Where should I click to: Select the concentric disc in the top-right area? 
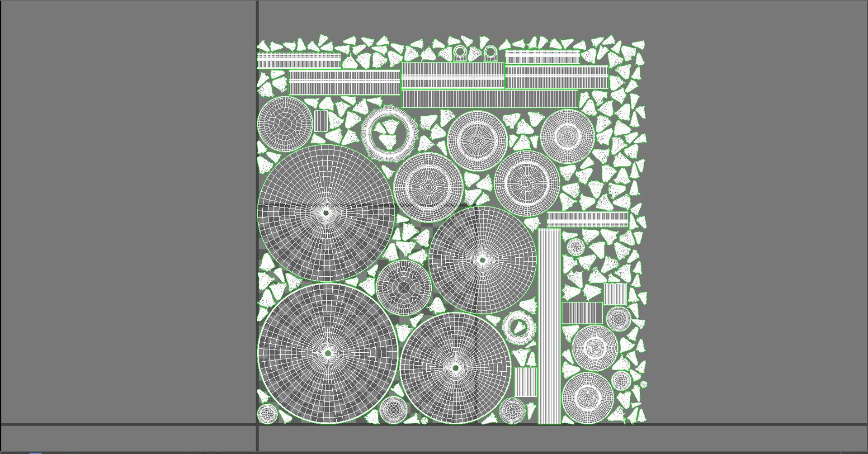click(567, 136)
